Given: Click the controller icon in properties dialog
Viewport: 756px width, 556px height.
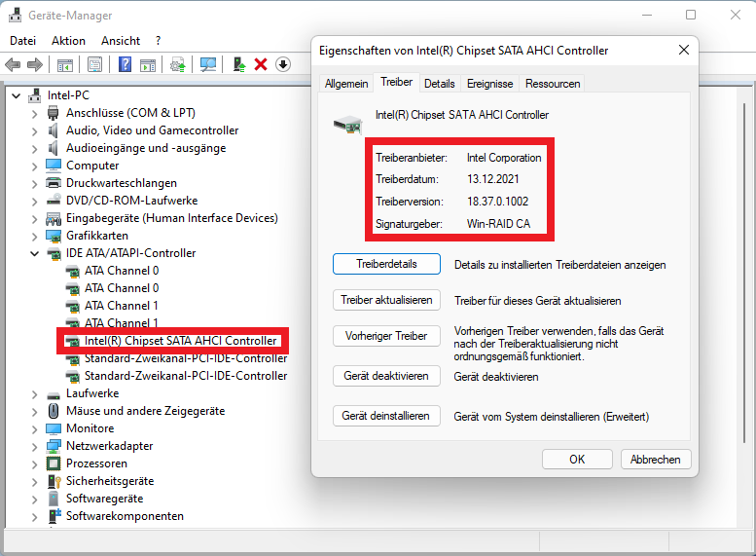Looking at the screenshot, I should [347, 125].
